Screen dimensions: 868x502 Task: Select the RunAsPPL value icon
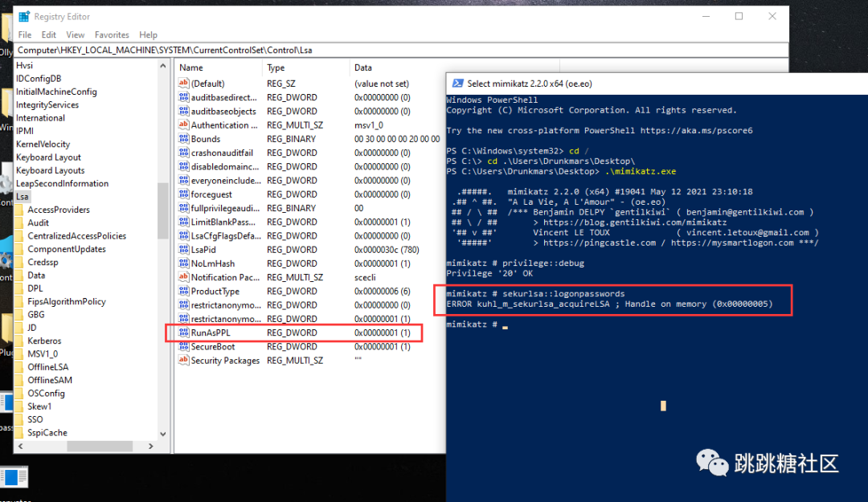[183, 332]
